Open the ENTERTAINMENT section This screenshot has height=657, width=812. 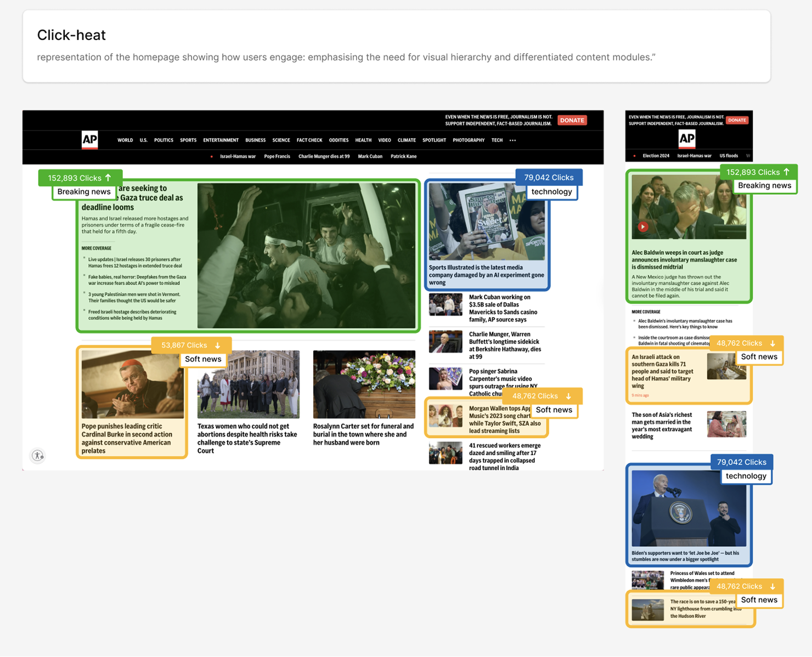(x=221, y=140)
